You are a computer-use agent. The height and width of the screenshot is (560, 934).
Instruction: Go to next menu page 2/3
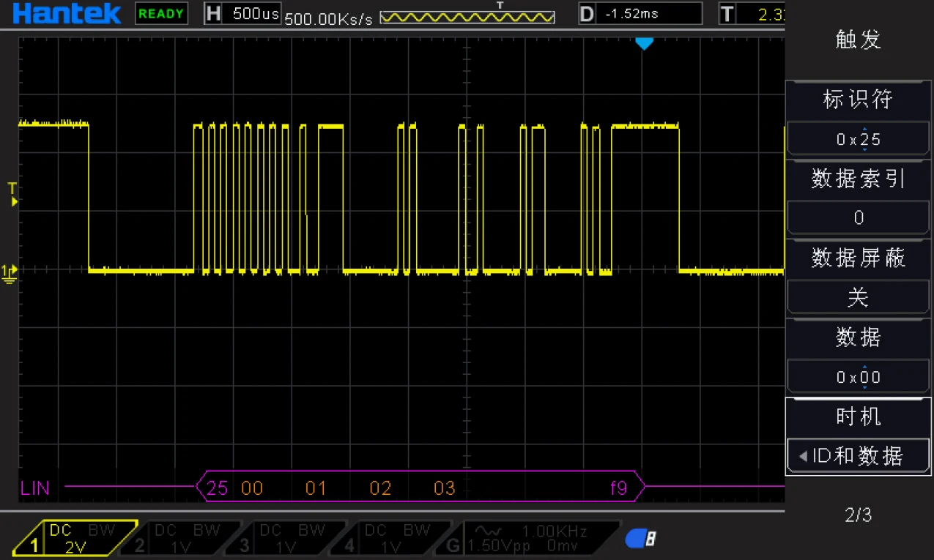pyautogui.click(x=858, y=515)
